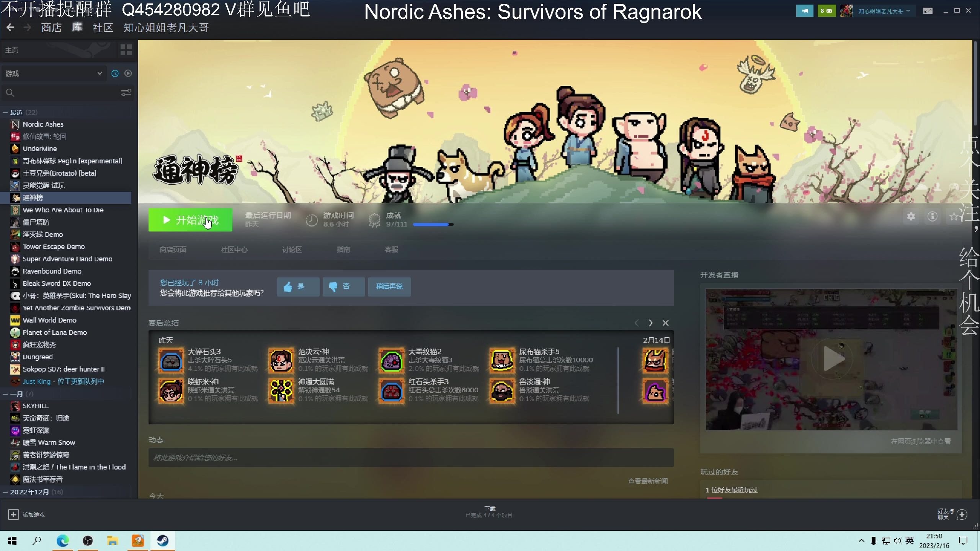Open OBS Studio from the taskbar

[x=88, y=541]
